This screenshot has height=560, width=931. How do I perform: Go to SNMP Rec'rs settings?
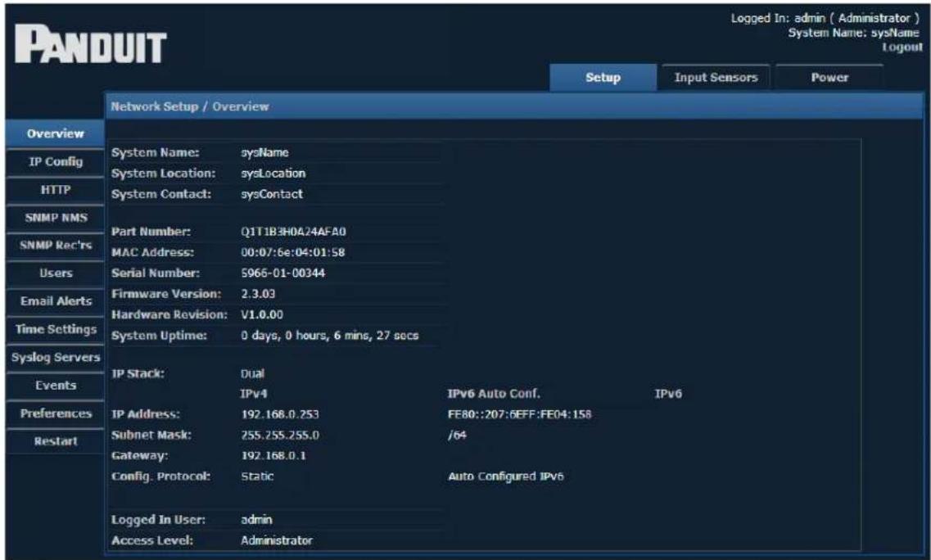click(55, 246)
